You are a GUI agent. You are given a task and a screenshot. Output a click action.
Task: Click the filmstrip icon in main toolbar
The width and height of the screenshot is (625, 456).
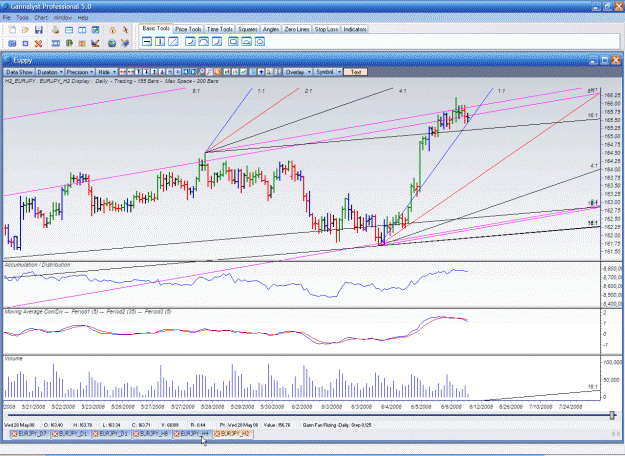click(x=56, y=43)
